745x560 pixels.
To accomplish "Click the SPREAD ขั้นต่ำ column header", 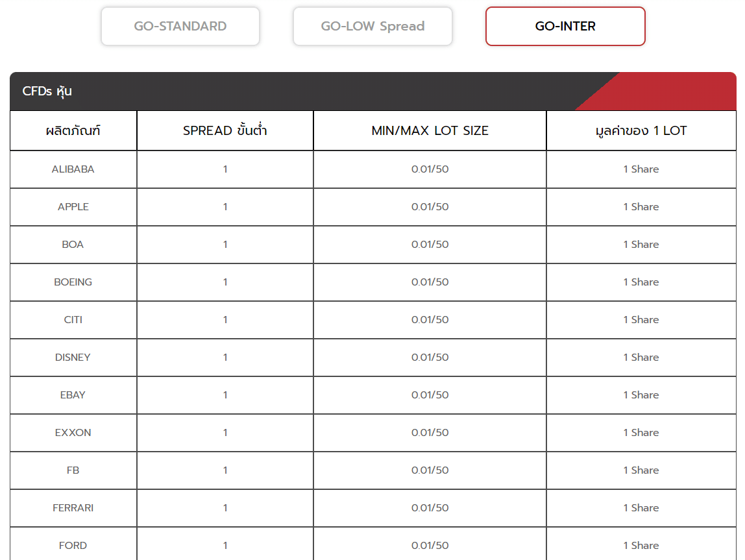I will point(225,130).
